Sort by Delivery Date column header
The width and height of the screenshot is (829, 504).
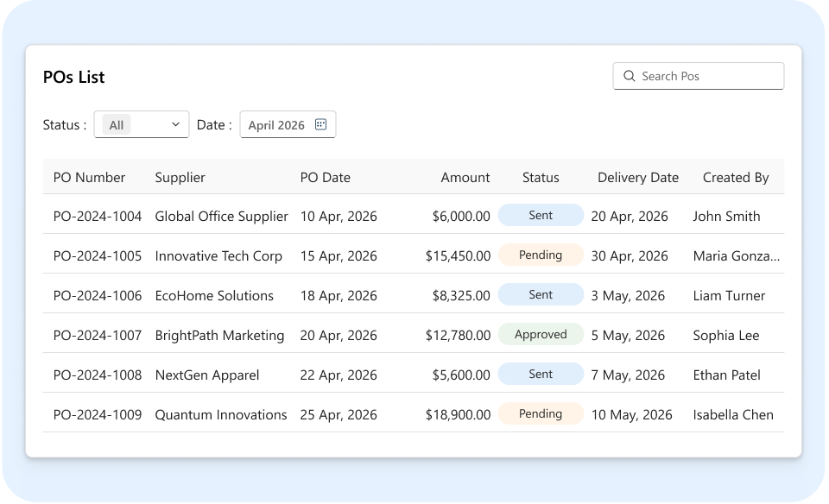[x=638, y=178]
